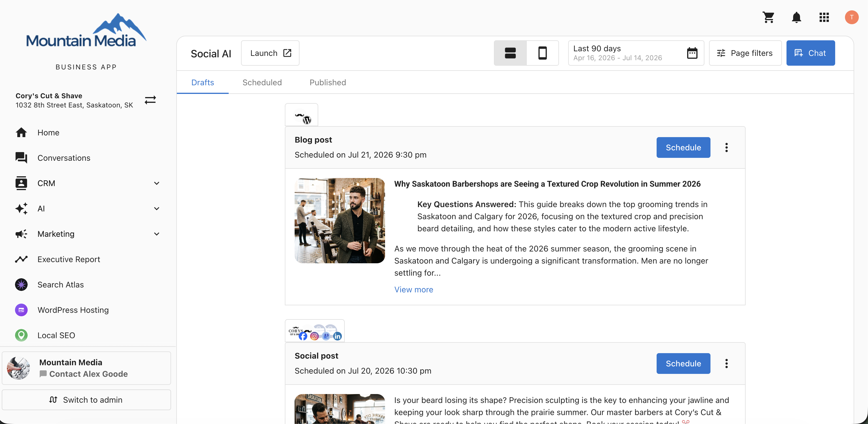Viewport: 868px width, 424px height.
Task: Click Cory's Cut & Shave business name
Action: tap(49, 96)
